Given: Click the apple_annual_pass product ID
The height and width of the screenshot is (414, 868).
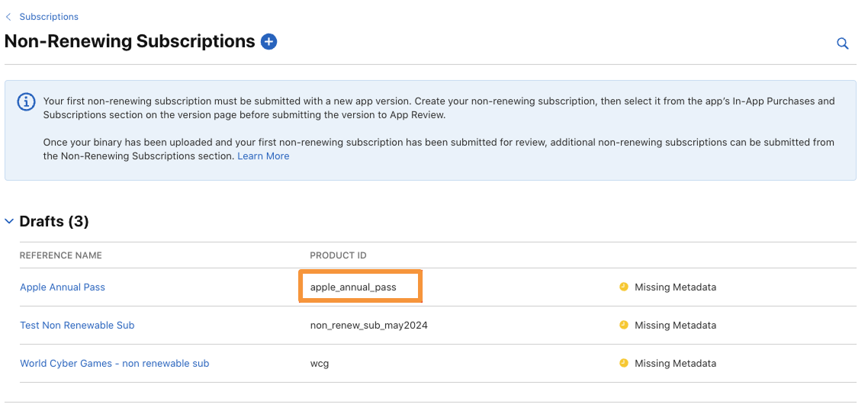Looking at the screenshot, I should [x=353, y=287].
